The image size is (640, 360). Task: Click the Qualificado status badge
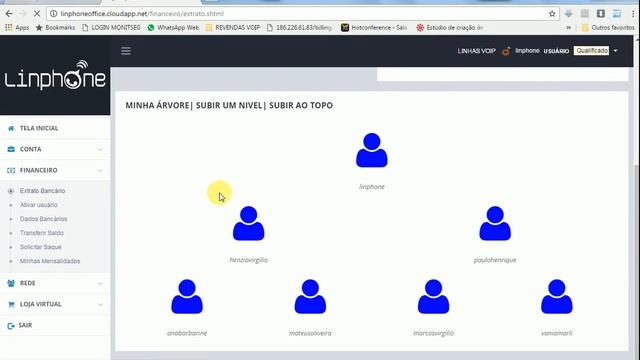pos(591,51)
